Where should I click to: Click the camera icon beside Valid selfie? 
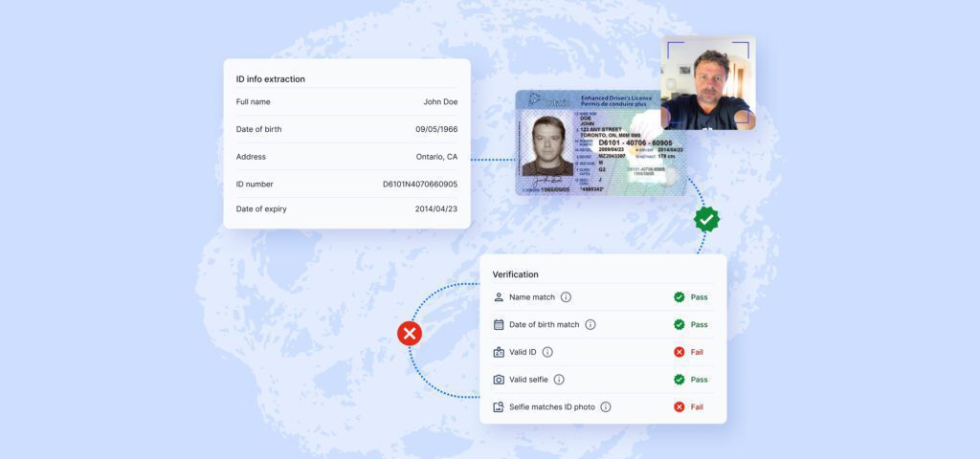(499, 380)
